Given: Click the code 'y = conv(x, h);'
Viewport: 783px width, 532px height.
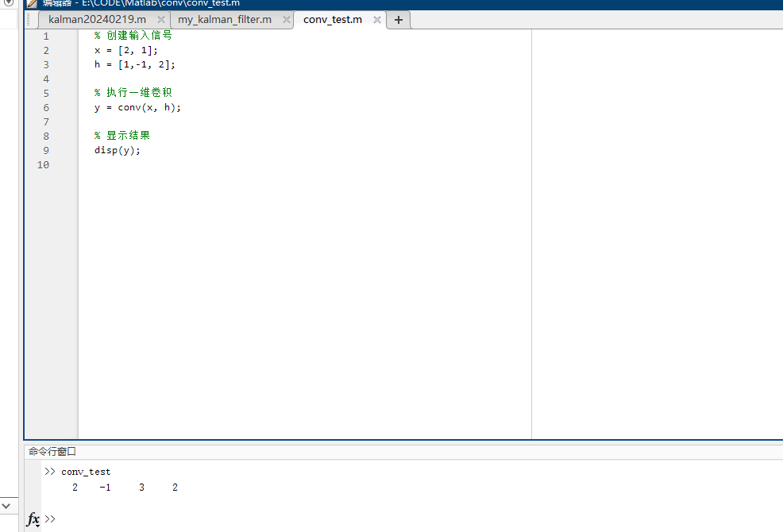Looking at the screenshot, I should pyautogui.click(x=138, y=107).
